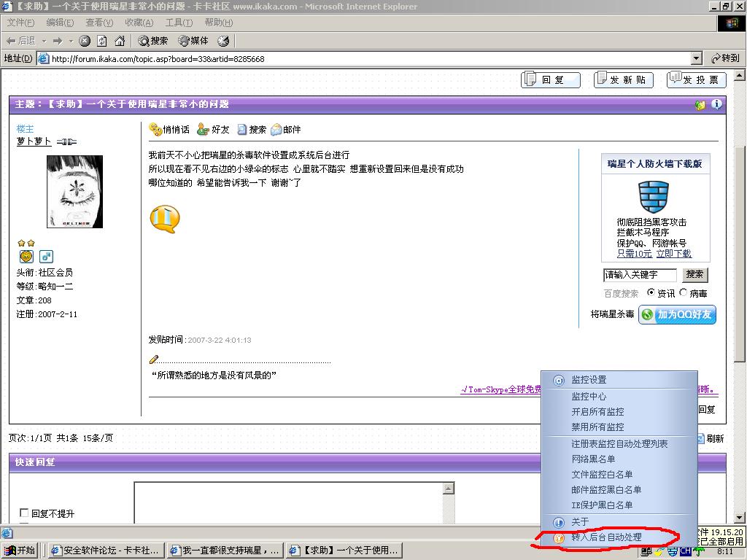Open History with the clock icon
The image size is (747, 560).
coord(223,41)
